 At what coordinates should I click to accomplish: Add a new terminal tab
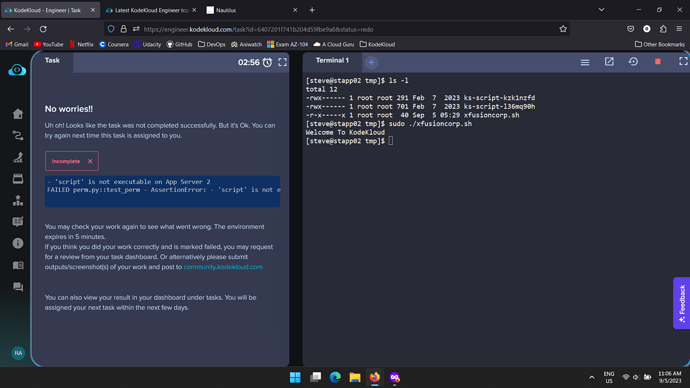click(371, 62)
